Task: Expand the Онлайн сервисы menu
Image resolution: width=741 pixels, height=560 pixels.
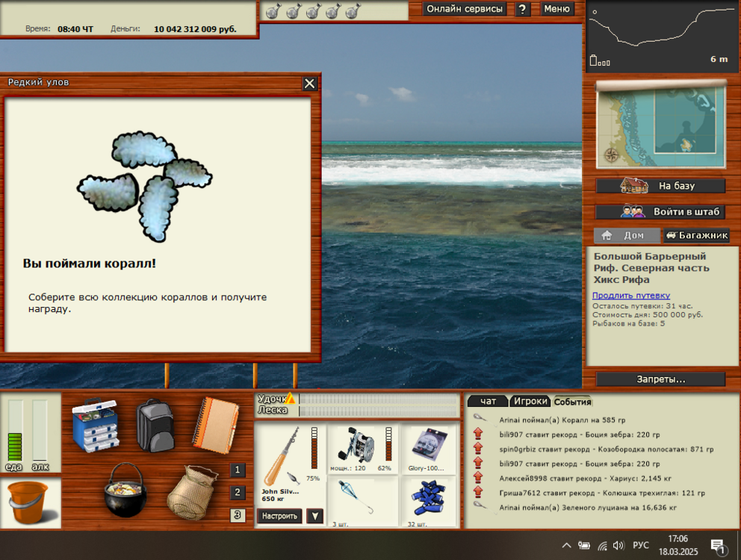Action: (x=465, y=9)
